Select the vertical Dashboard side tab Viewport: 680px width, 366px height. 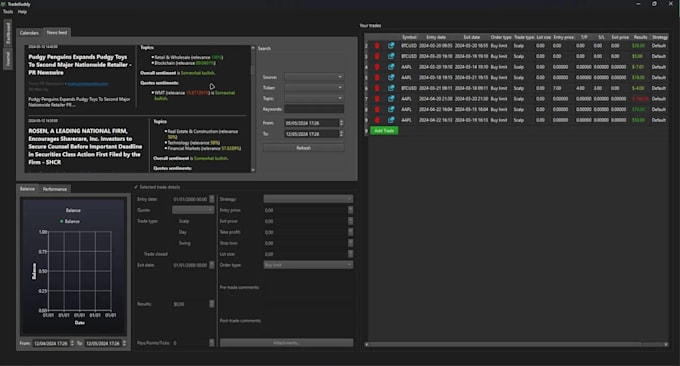point(8,33)
